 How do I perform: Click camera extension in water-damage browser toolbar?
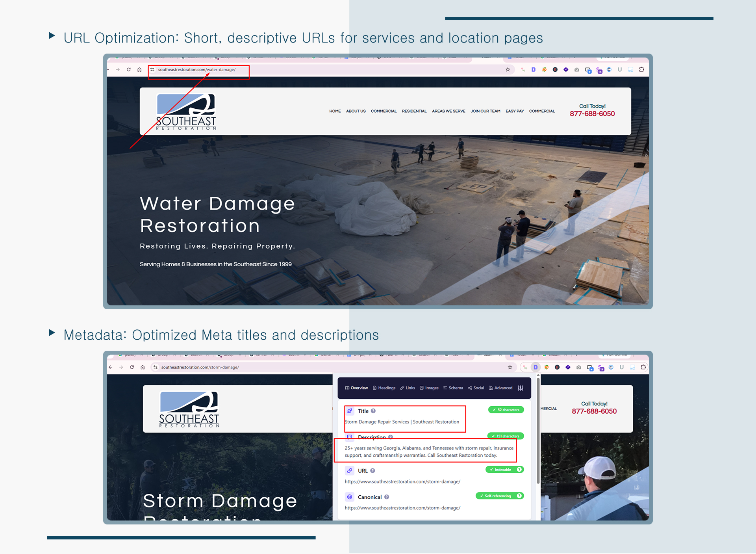point(576,70)
